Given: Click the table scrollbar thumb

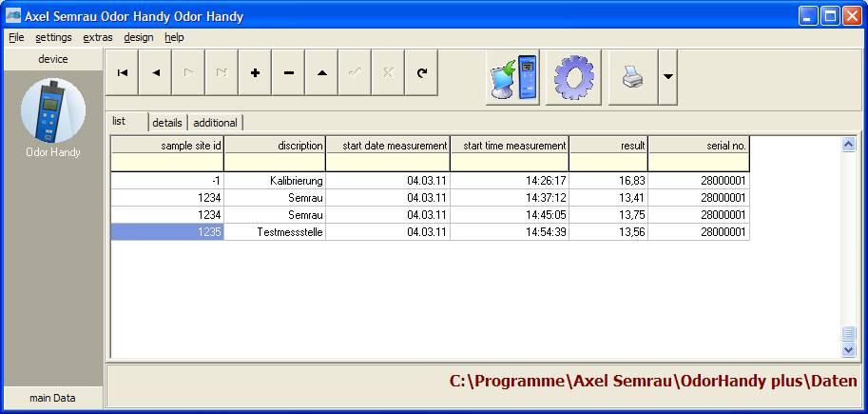Looking at the screenshot, I should tap(848, 334).
